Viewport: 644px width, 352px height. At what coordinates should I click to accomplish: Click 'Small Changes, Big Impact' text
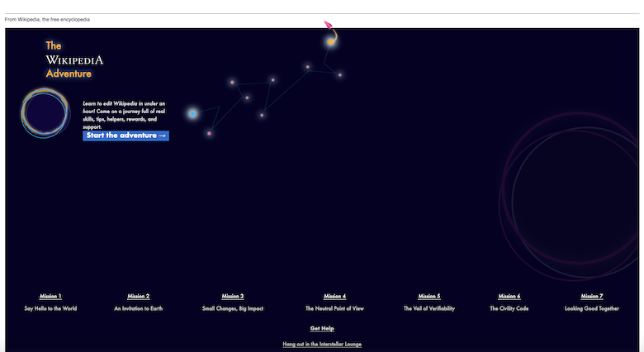tap(233, 308)
